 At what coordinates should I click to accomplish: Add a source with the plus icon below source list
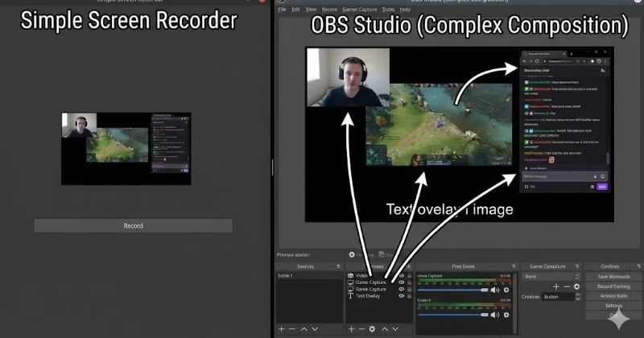click(352, 329)
